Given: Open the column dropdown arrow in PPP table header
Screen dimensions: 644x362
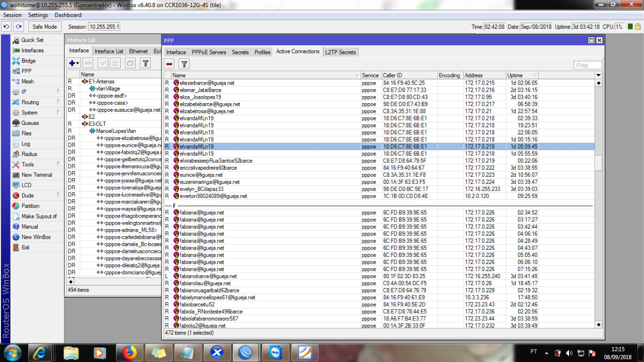Looking at the screenshot, I should pyautogui.click(x=598, y=76).
